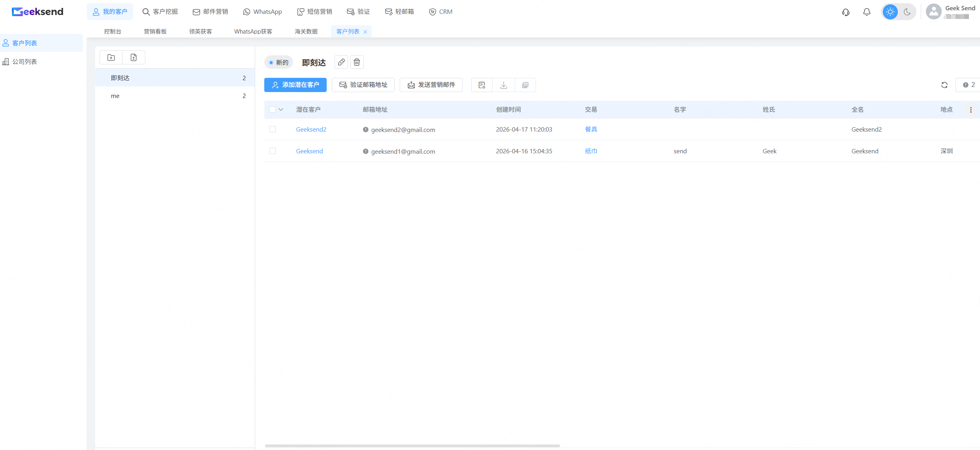Open 短信营销 top menu
The height and width of the screenshot is (450, 980).
[x=315, y=12]
